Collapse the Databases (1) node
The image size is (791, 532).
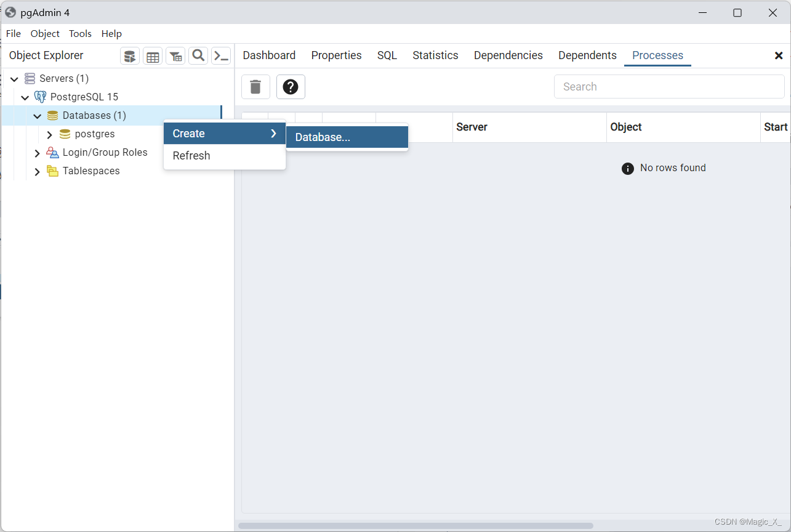(x=38, y=116)
